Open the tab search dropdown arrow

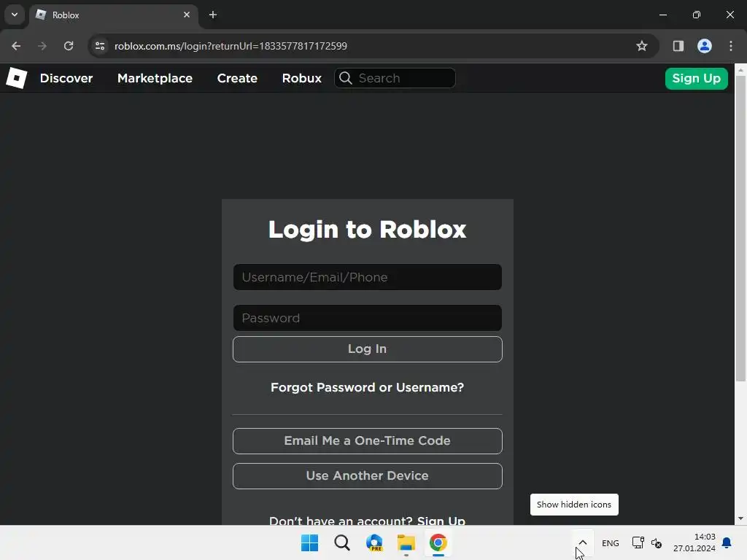(x=15, y=15)
